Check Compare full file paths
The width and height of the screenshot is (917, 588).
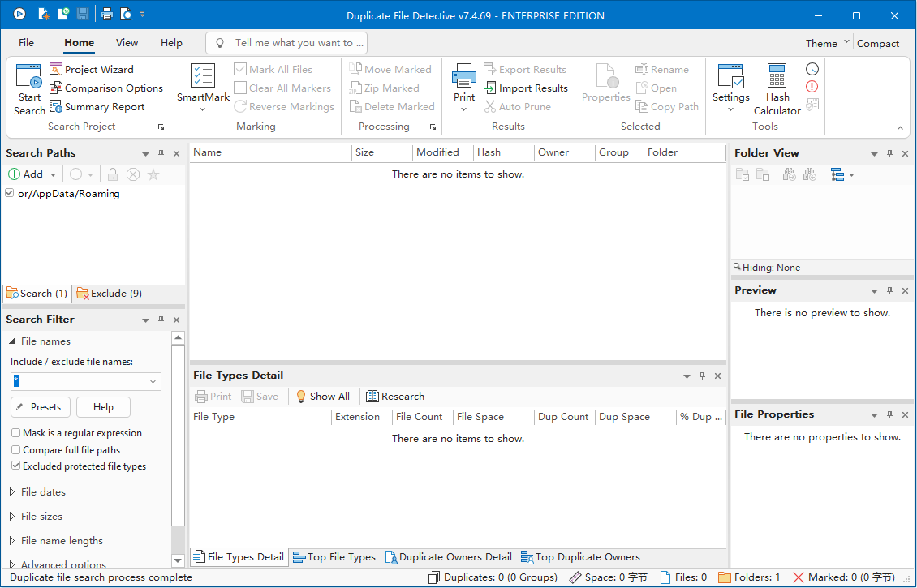click(x=16, y=450)
